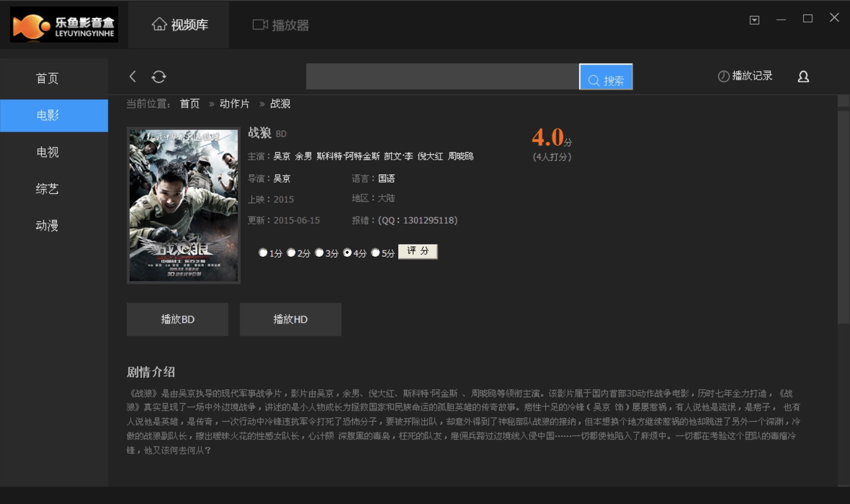
Task: Go back using the left arrow icon
Action: point(132,76)
